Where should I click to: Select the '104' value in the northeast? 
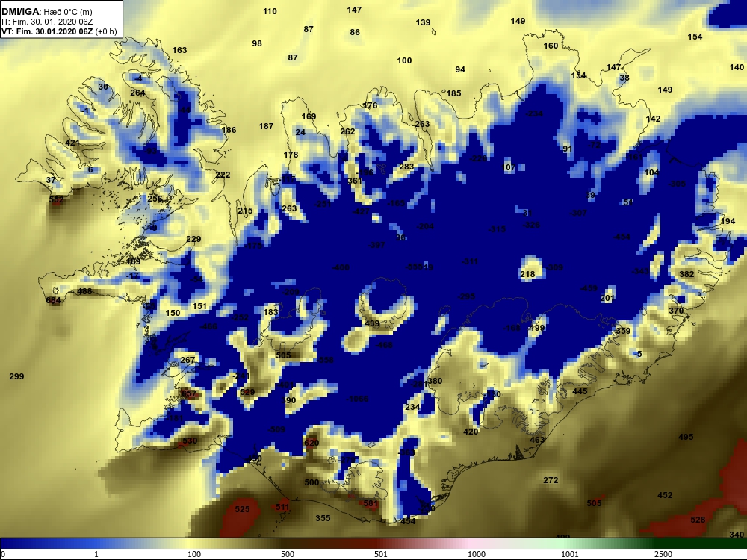[651, 173]
